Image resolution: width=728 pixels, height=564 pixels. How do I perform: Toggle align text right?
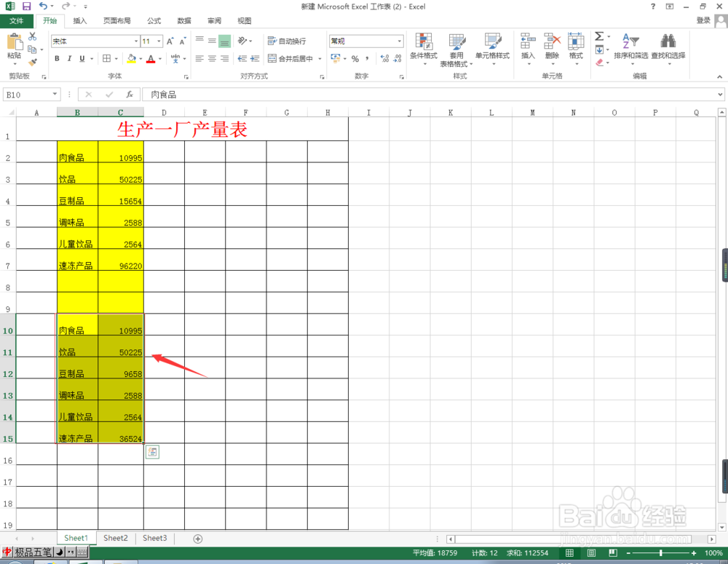click(225, 58)
